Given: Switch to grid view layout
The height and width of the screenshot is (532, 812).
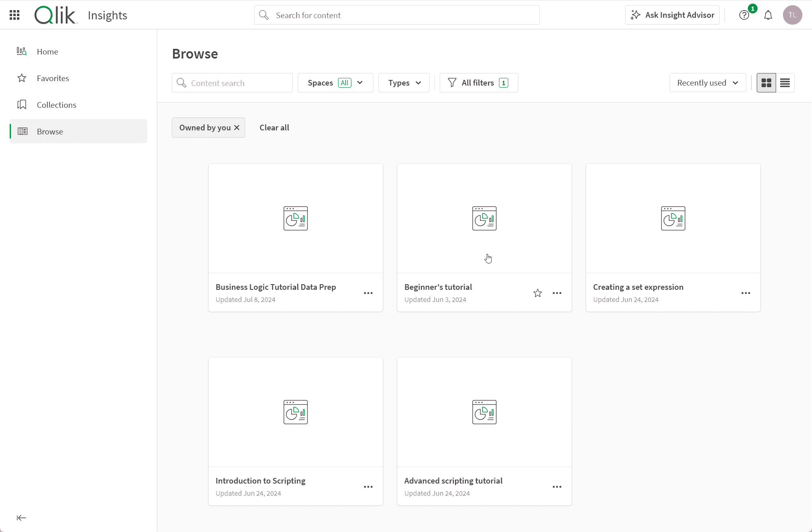Looking at the screenshot, I should (x=766, y=83).
